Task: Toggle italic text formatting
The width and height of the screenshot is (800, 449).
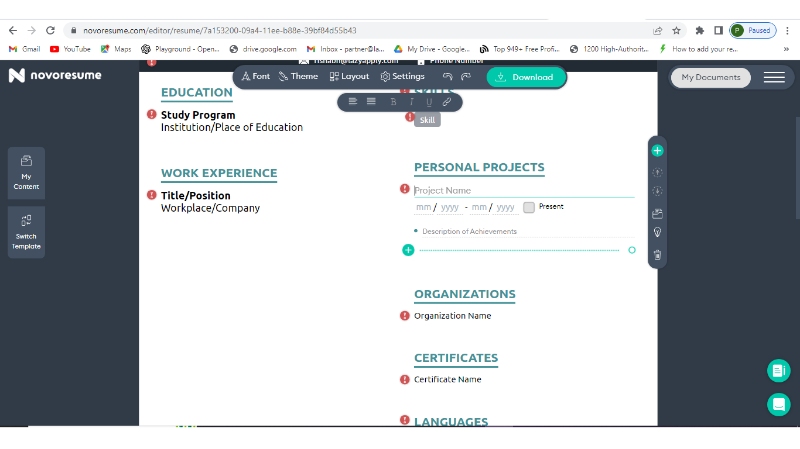Action: click(x=411, y=102)
